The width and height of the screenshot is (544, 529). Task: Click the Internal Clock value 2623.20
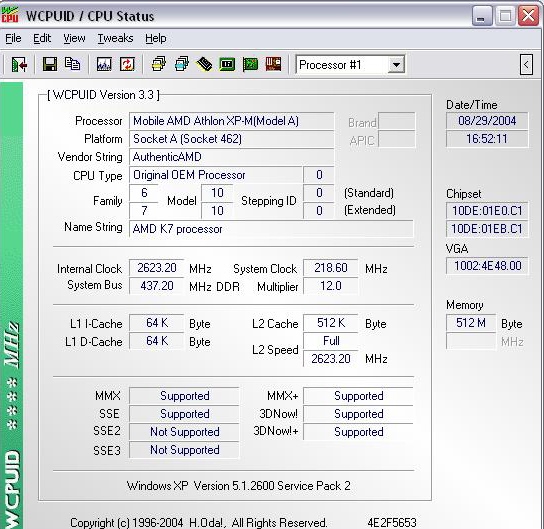156,268
